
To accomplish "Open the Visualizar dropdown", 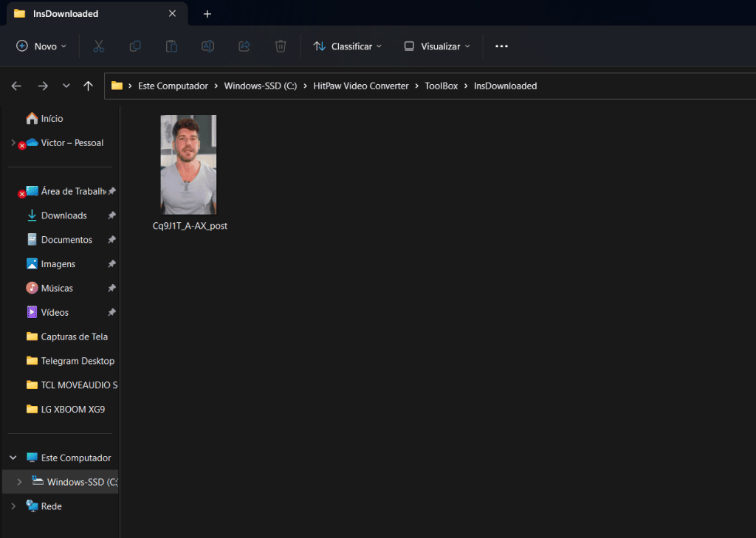I will coord(436,46).
